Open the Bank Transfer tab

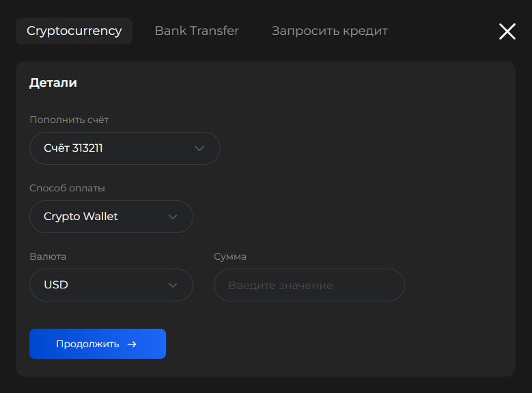tap(197, 31)
